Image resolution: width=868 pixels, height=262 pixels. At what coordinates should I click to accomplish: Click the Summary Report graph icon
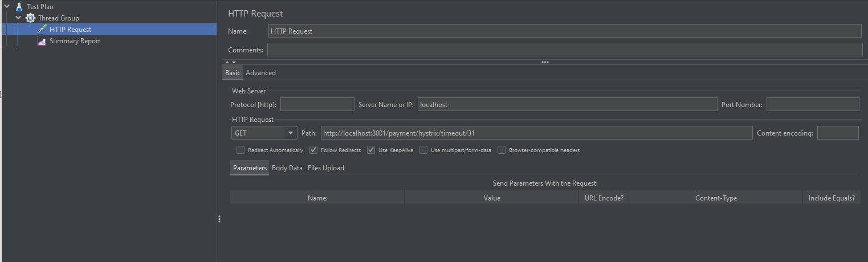tap(42, 41)
